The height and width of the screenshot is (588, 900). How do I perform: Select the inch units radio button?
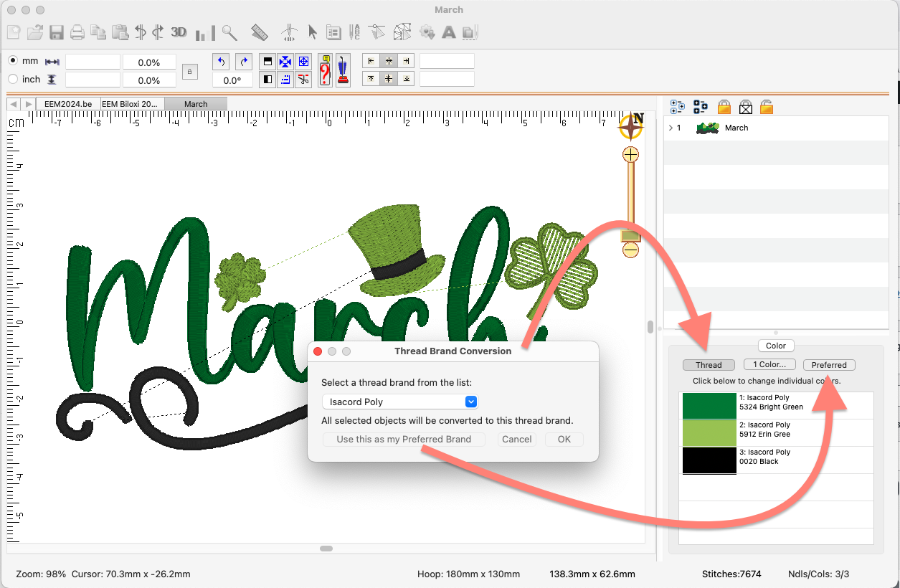[x=13, y=79]
